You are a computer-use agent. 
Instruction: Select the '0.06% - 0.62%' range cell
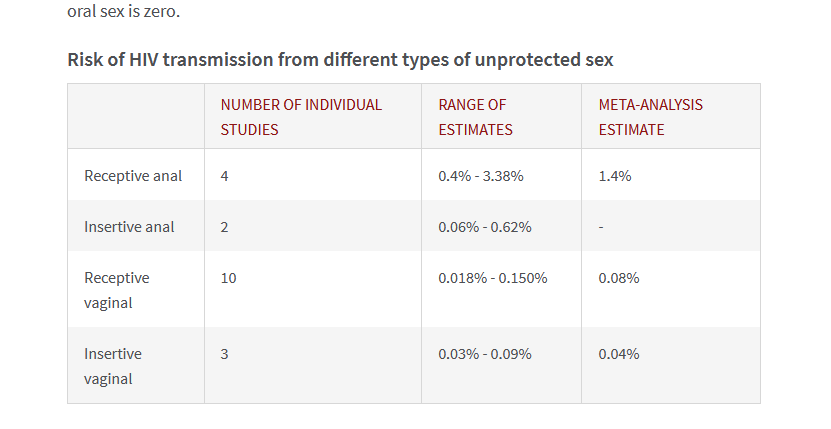(x=485, y=227)
